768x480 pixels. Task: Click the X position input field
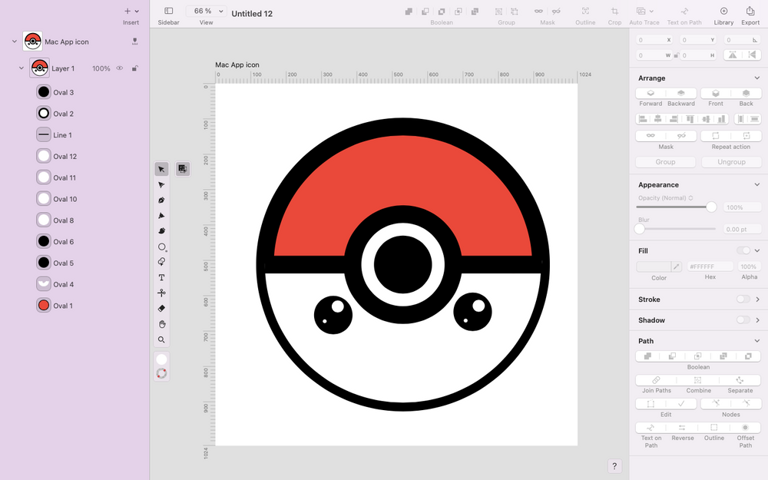coord(655,40)
